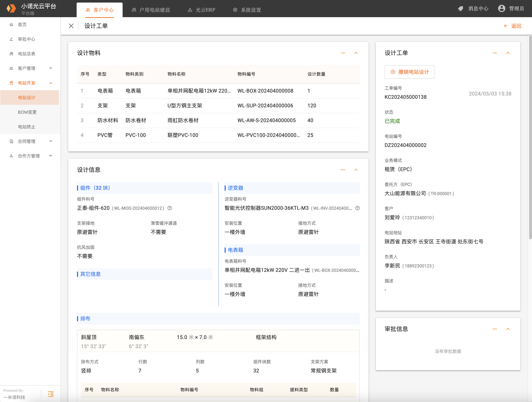Click the 合同管理 document icon
532x402 pixels.
(x=11, y=141)
